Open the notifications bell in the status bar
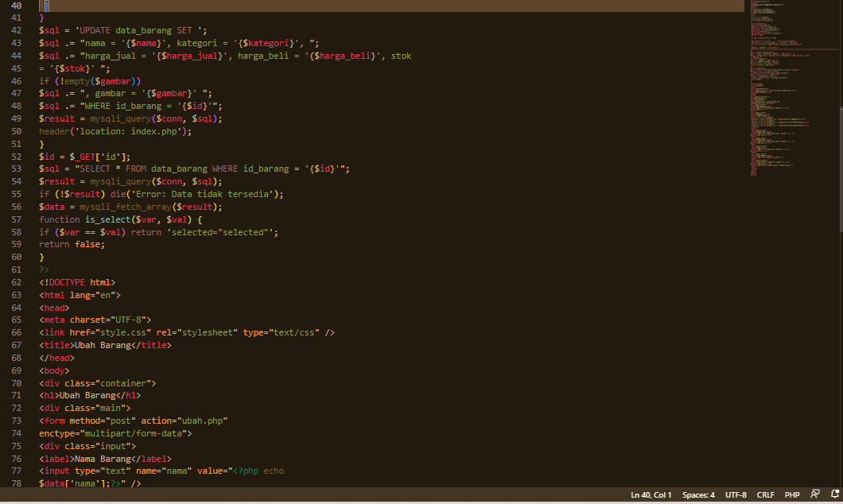Image resolution: width=843 pixels, height=504 pixels. 834,494
